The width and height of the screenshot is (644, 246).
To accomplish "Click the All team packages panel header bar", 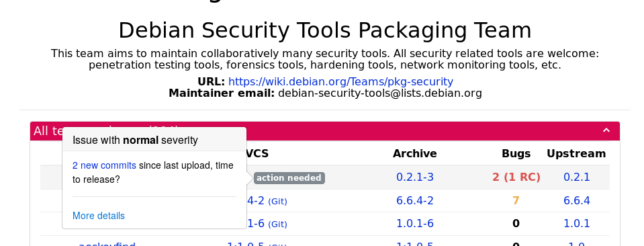I will [324, 131].
